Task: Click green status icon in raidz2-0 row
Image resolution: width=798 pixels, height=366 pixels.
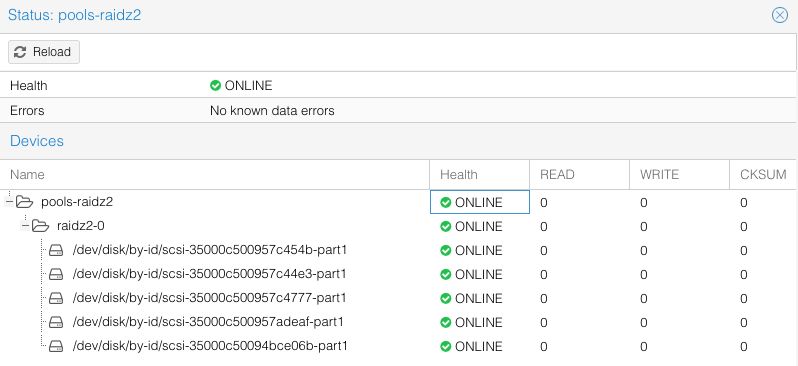Action: click(x=446, y=227)
